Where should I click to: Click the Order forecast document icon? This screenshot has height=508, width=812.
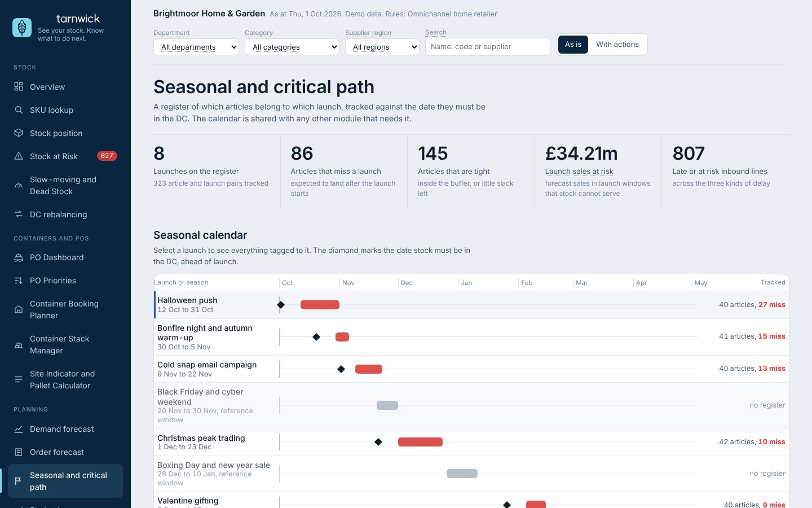pyautogui.click(x=19, y=452)
